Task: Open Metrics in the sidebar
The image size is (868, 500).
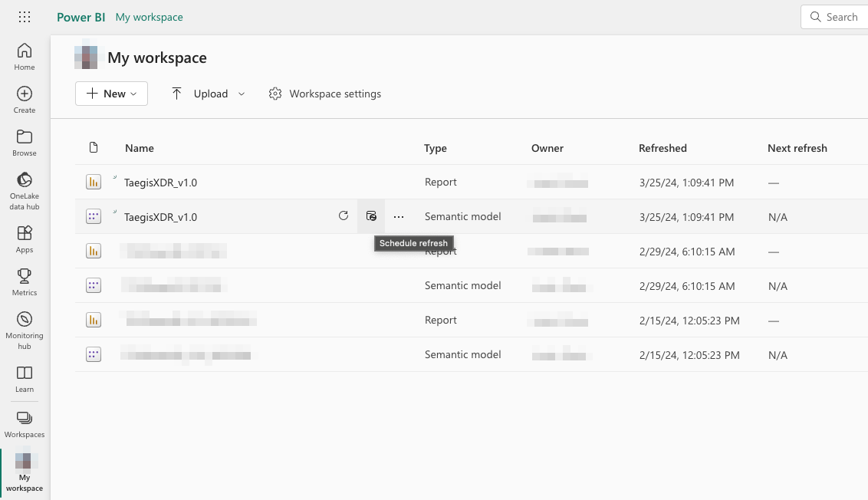Action: point(25,282)
